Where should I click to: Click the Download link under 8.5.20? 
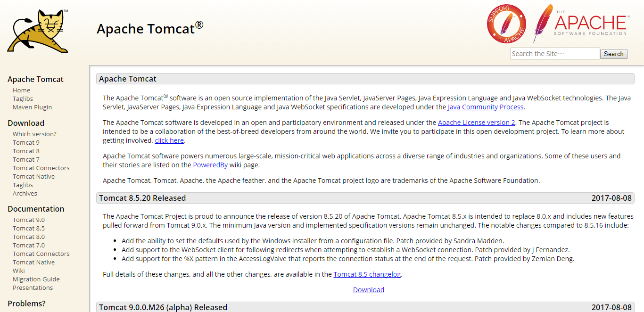[x=369, y=290]
